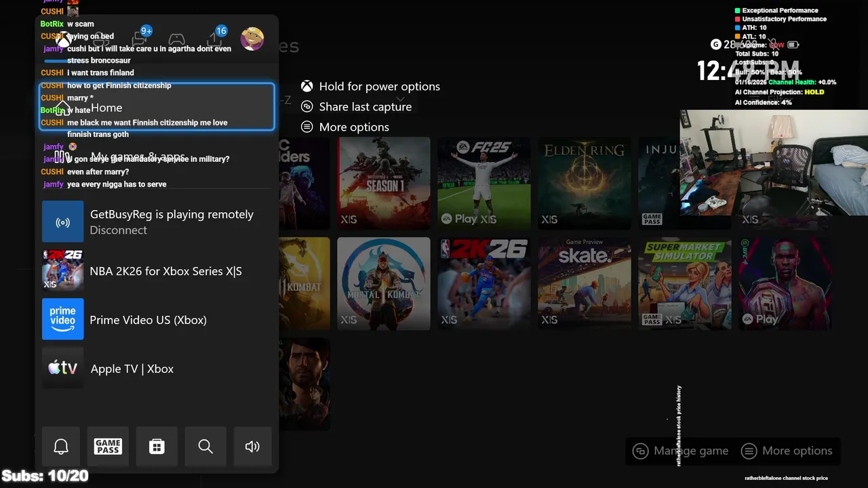The height and width of the screenshot is (488, 868).
Task: Click the 'AI Channel Projection: HOLD' text
Action: pyautogui.click(x=779, y=92)
